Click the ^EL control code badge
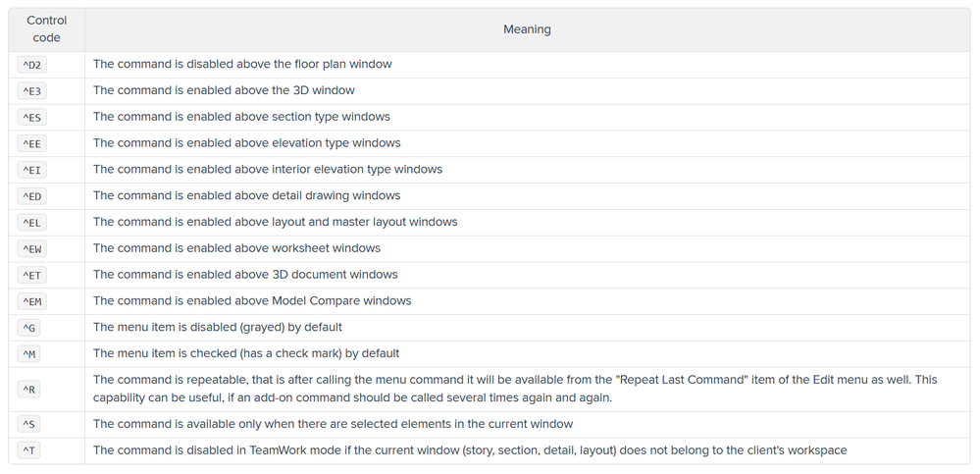This screenshot has width=980, height=474. pos(31,223)
